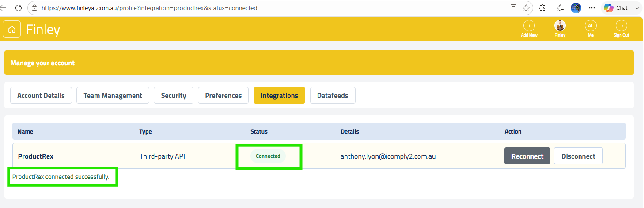The image size is (644, 208).
Task: Click the Finley logo title
Action: click(x=43, y=30)
